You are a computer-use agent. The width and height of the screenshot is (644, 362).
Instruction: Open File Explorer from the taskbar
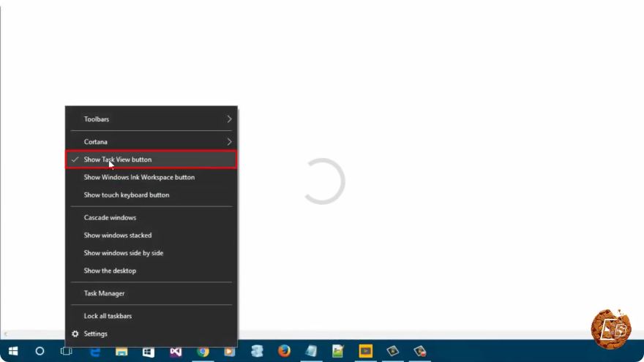(x=121, y=351)
